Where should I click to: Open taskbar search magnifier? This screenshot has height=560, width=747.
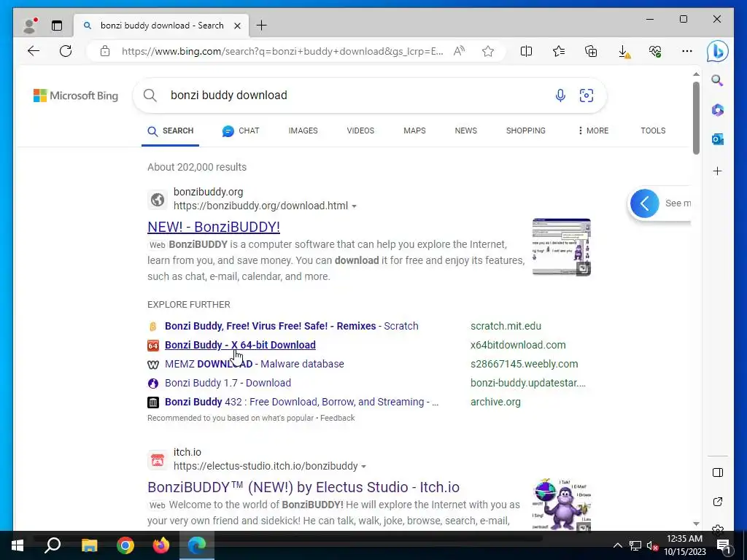pos(53,545)
